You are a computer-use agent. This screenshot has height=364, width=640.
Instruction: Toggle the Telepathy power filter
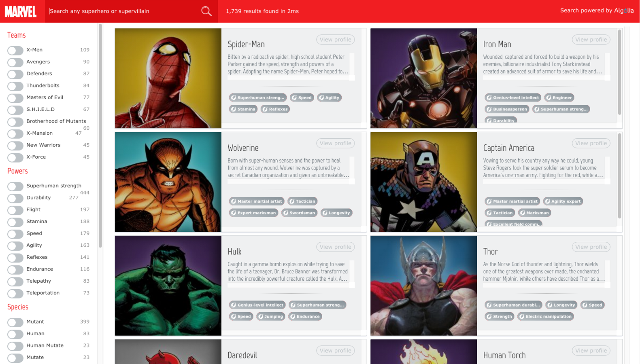tap(15, 281)
